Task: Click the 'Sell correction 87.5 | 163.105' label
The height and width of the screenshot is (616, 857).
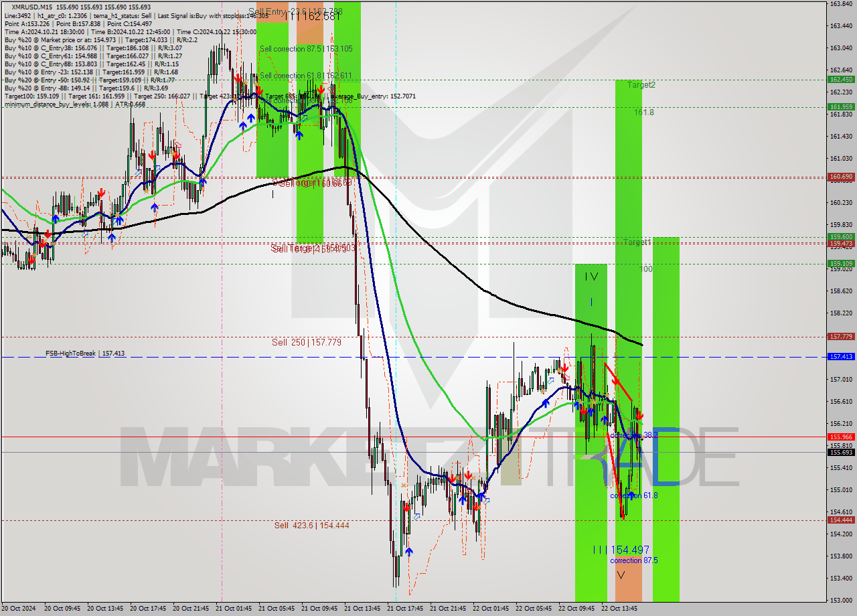Action: [x=306, y=49]
